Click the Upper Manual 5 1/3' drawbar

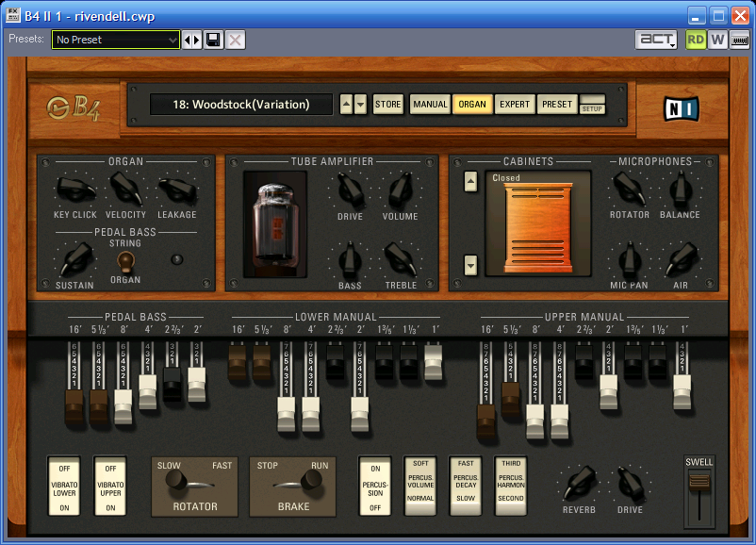pyautogui.click(x=511, y=399)
